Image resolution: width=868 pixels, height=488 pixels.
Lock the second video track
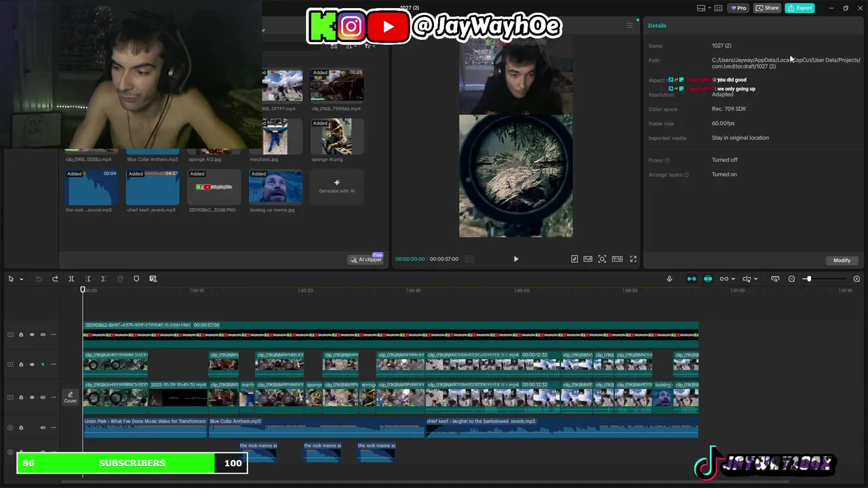click(x=21, y=365)
